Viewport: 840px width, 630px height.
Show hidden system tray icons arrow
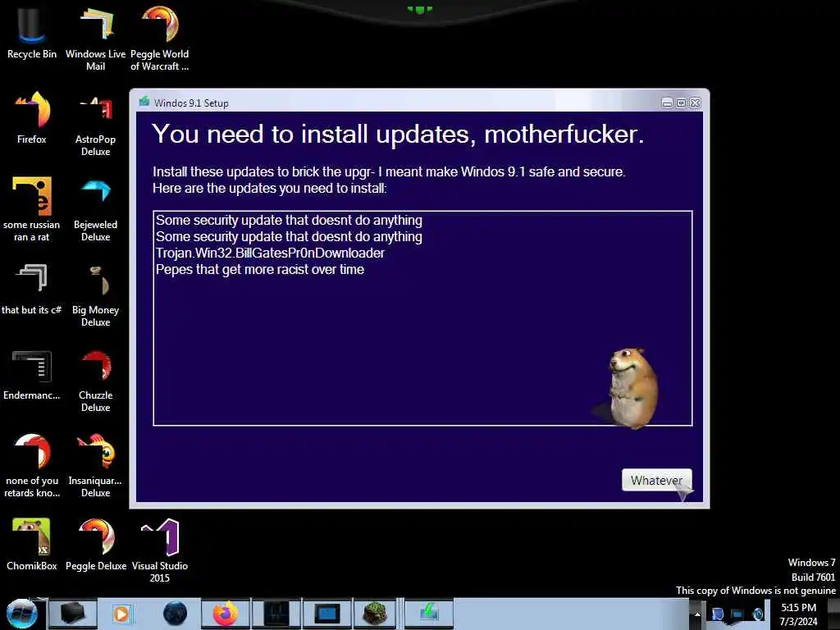click(x=697, y=614)
